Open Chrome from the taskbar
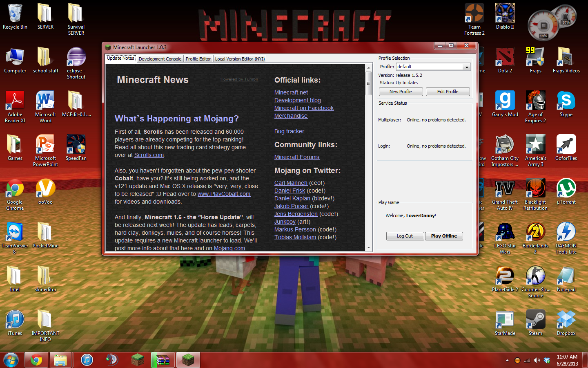This screenshot has width=588, height=368. pyautogui.click(x=36, y=360)
